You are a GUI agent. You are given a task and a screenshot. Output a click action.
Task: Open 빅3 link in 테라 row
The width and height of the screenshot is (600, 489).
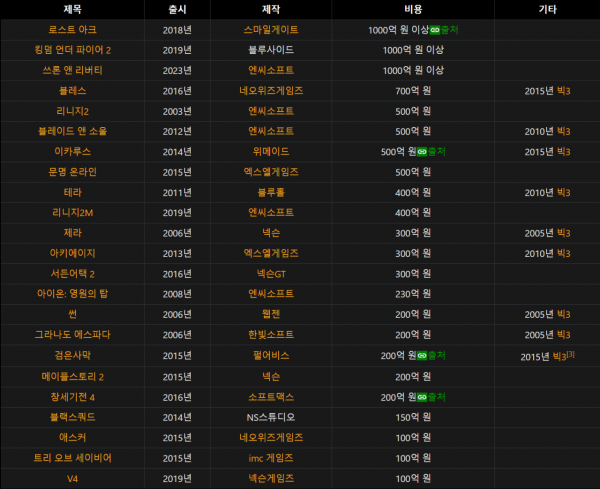[x=564, y=192]
